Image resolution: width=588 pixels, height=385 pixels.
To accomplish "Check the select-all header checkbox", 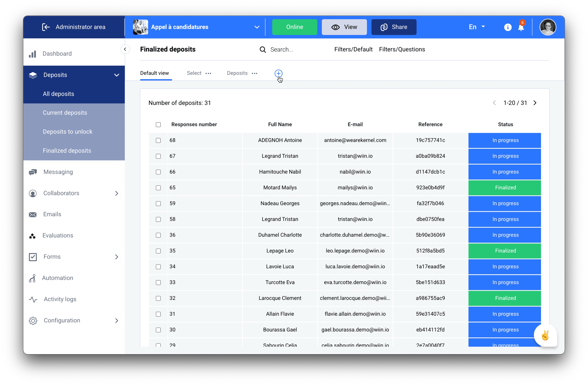I will coord(158,125).
